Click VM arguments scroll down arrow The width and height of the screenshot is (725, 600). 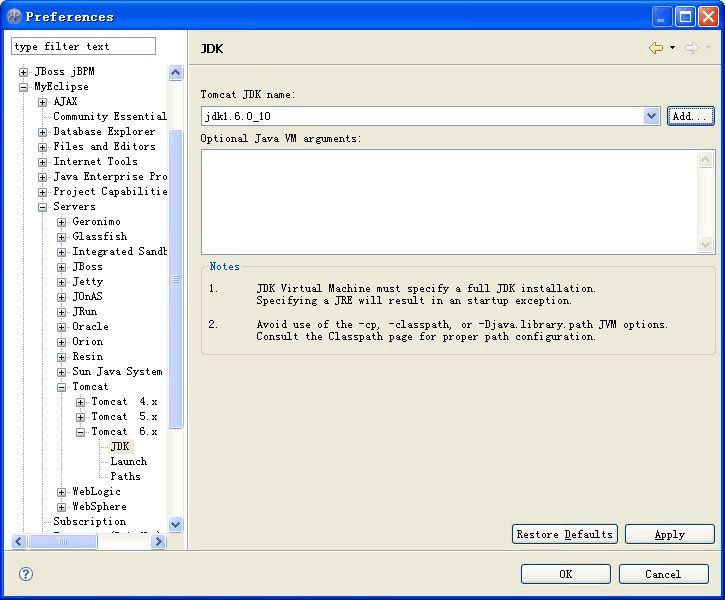[706, 245]
